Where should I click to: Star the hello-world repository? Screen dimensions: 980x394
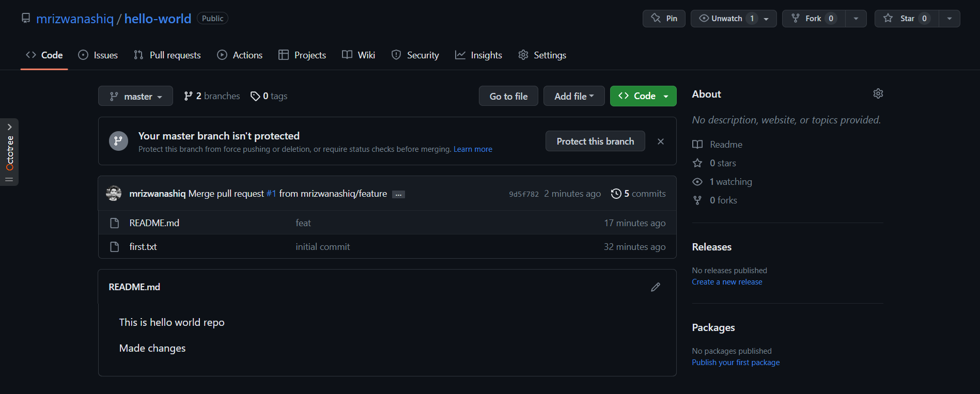point(907,19)
